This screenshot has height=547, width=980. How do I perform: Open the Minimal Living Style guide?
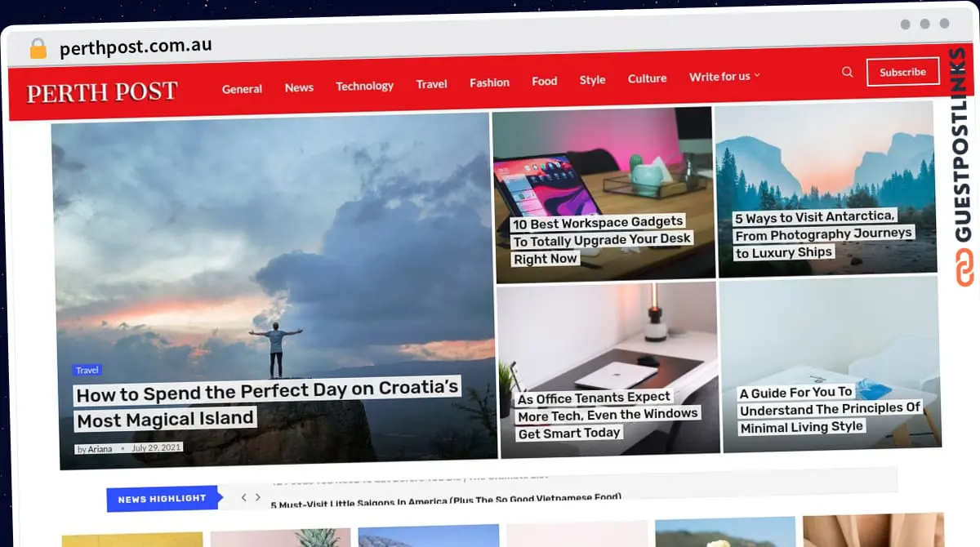tap(829, 410)
